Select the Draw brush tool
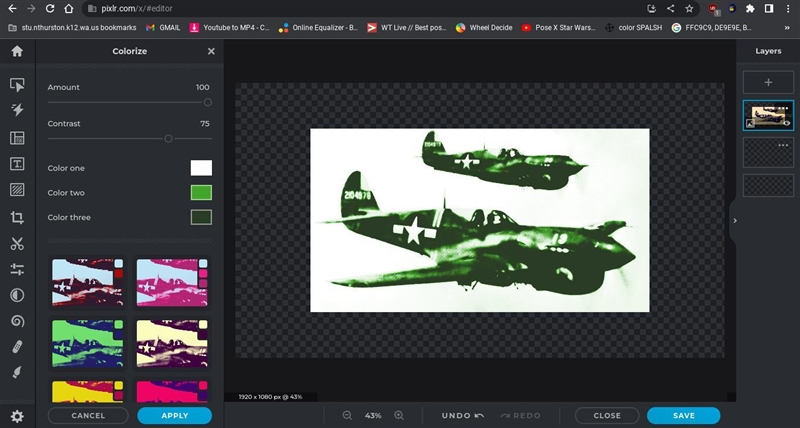 pyautogui.click(x=17, y=372)
